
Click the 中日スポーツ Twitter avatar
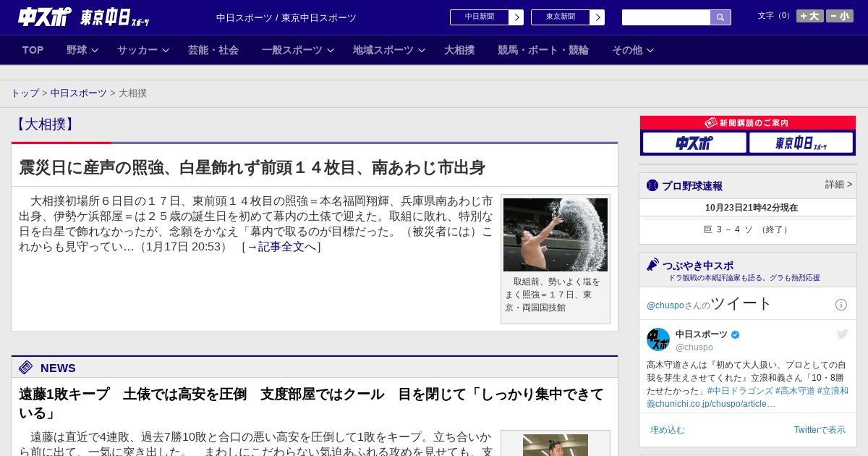pos(658,339)
